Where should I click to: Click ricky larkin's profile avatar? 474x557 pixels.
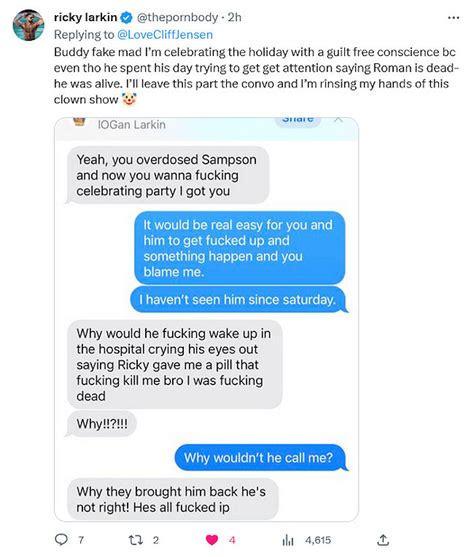(x=28, y=25)
